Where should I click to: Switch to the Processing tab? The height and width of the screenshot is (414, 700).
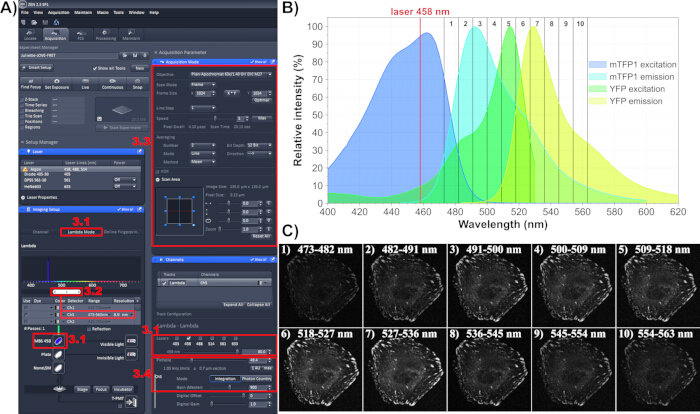click(106, 35)
